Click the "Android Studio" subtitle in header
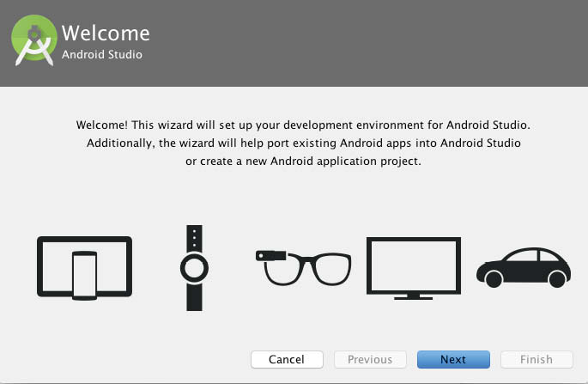Screen dimensions: 588x384 [102, 54]
